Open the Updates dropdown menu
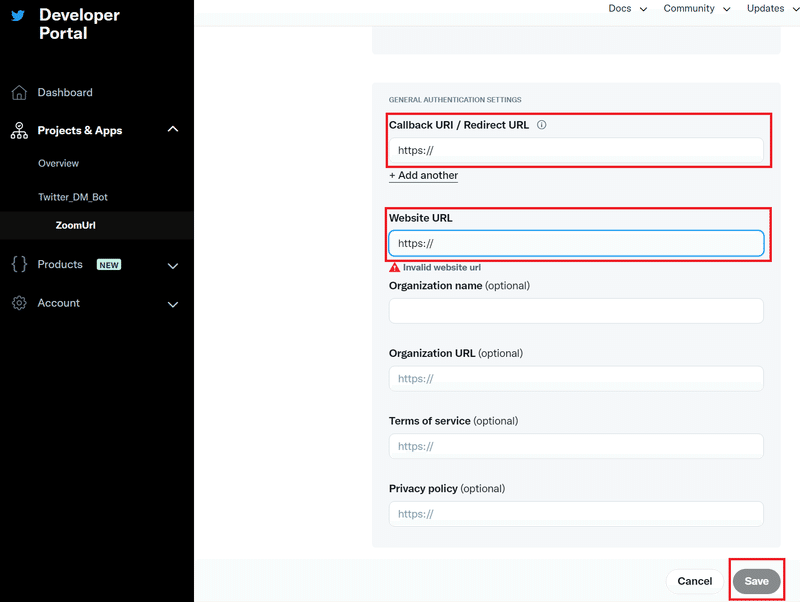 (x=772, y=8)
